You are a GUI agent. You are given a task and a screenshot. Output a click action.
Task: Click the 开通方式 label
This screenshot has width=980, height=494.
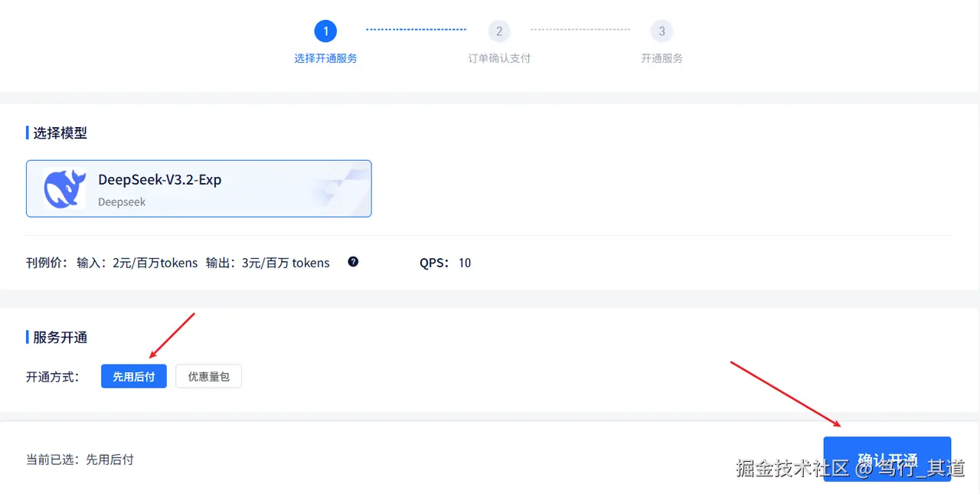point(53,377)
